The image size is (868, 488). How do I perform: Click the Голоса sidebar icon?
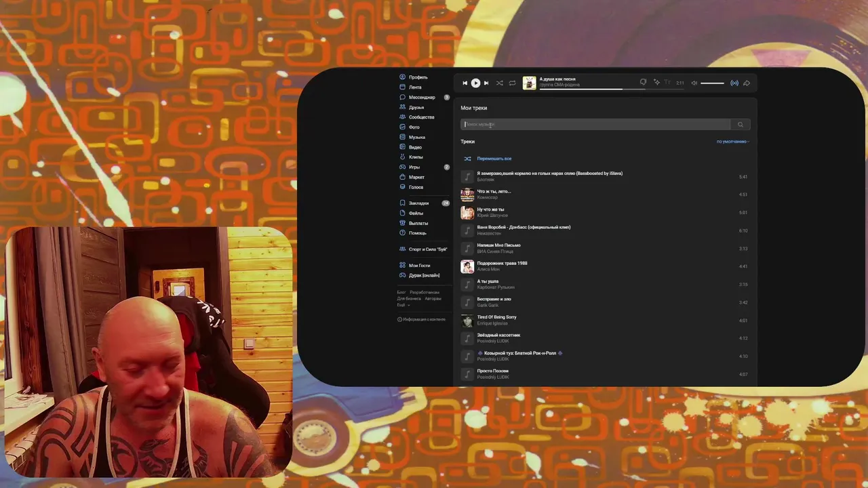(402, 187)
